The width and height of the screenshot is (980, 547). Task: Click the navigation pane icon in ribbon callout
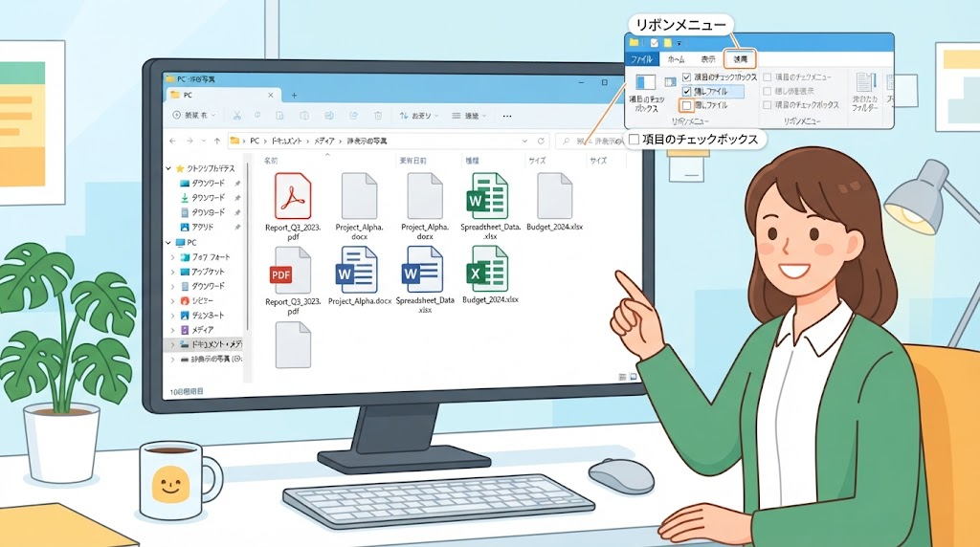[x=645, y=82]
